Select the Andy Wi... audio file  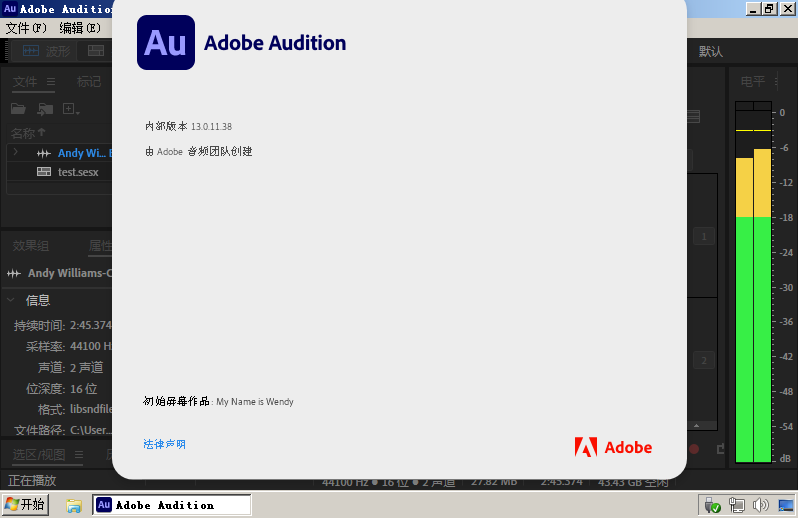tap(81, 153)
